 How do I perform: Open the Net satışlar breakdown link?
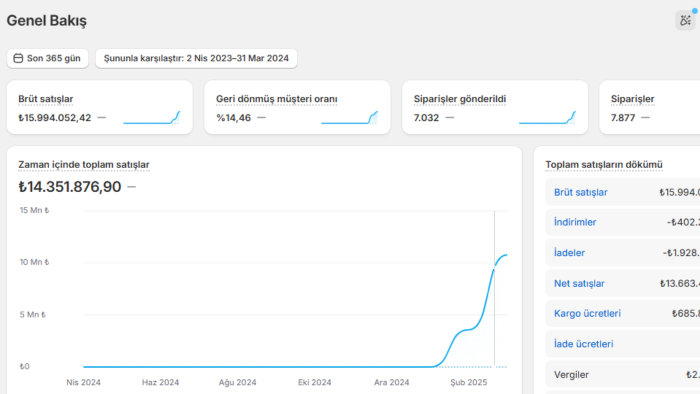[x=579, y=283]
